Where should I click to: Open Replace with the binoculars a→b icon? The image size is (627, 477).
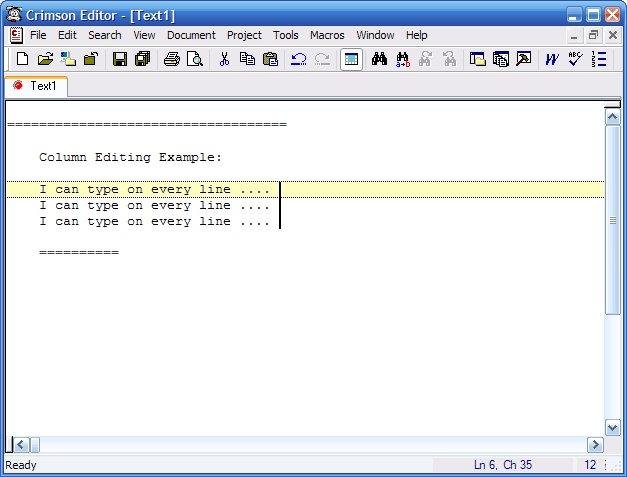402,59
